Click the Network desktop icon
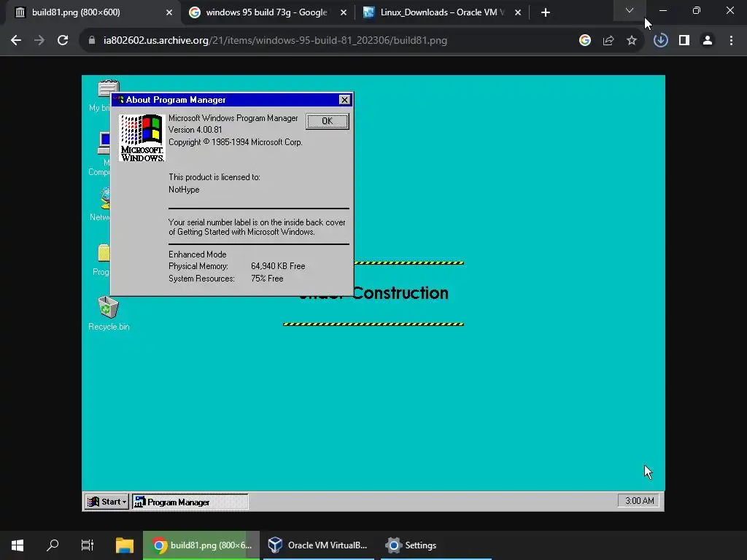The image size is (747, 560). pos(101,204)
